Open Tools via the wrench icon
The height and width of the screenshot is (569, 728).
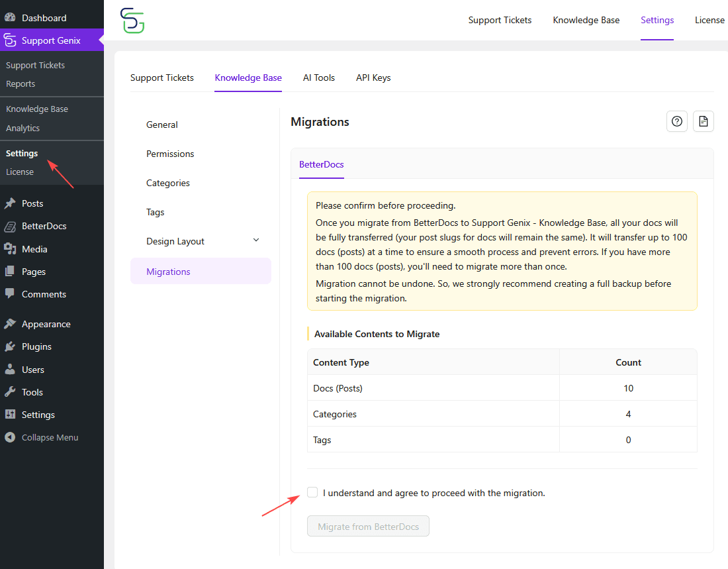(11, 391)
